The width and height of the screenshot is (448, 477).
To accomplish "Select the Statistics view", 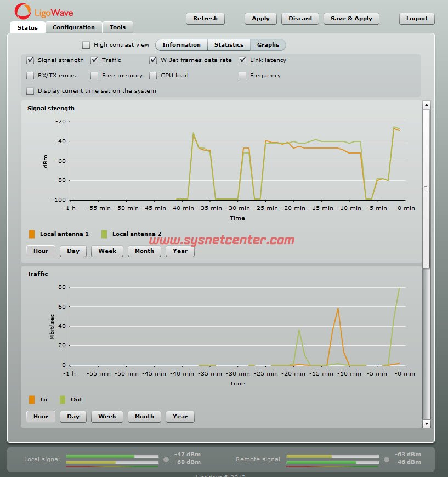I will click(229, 45).
